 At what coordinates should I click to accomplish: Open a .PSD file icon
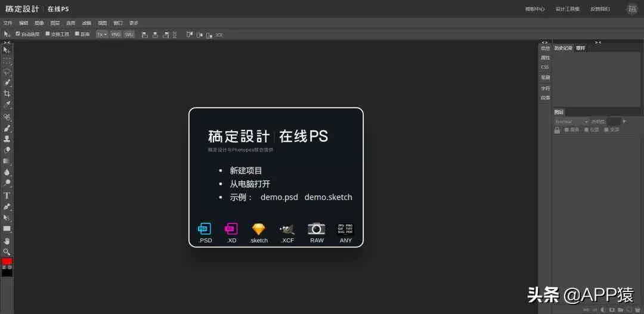205,229
